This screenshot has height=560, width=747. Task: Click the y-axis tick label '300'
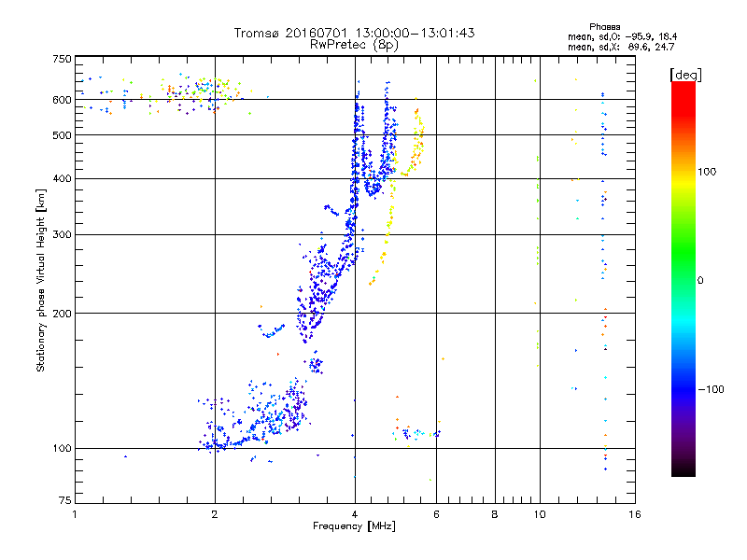tap(62, 235)
